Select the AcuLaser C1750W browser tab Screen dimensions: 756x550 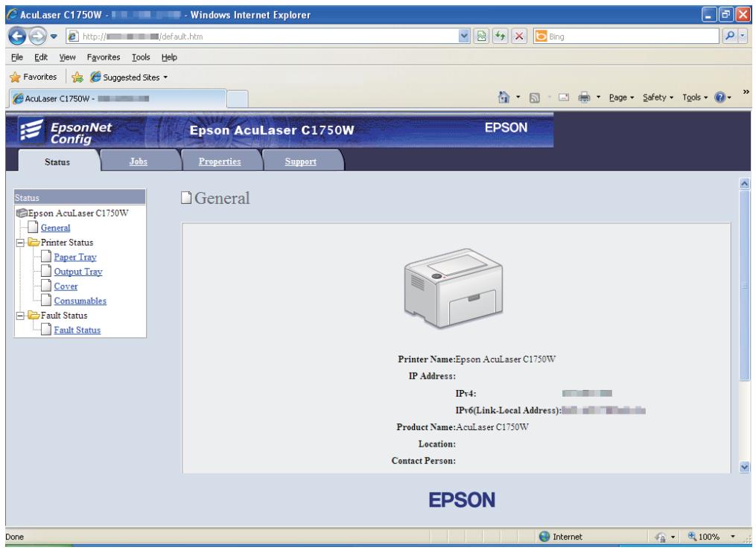[x=117, y=99]
